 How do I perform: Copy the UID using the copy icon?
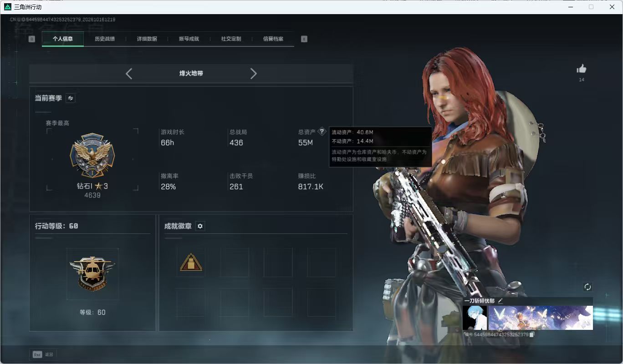[x=532, y=334]
